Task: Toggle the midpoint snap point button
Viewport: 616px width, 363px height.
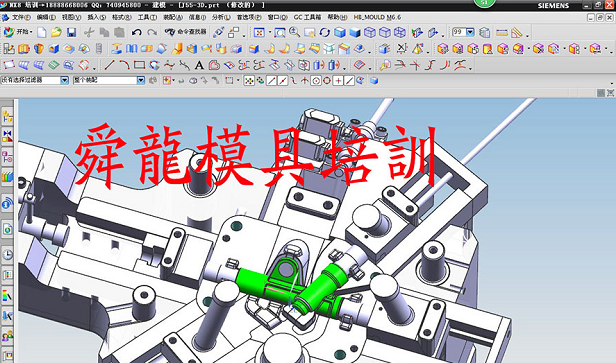Action: point(283,81)
